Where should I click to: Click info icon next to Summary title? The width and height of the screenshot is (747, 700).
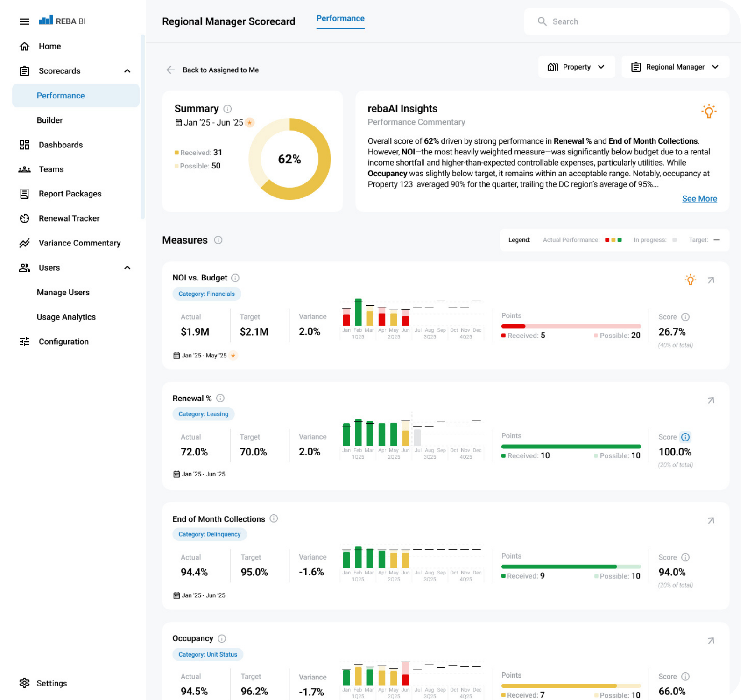(x=227, y=109)
